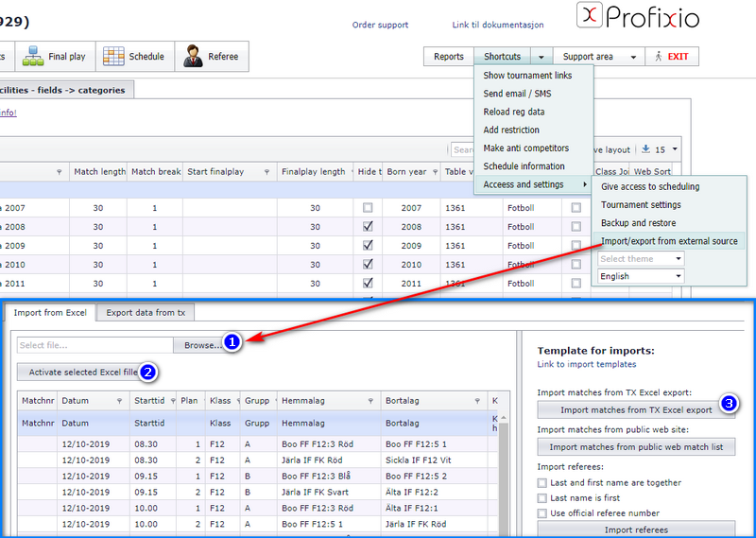Choose Send email / SMS
Image resolution: width=756 pixels, height=538 pixels.
tap(517, 94)
